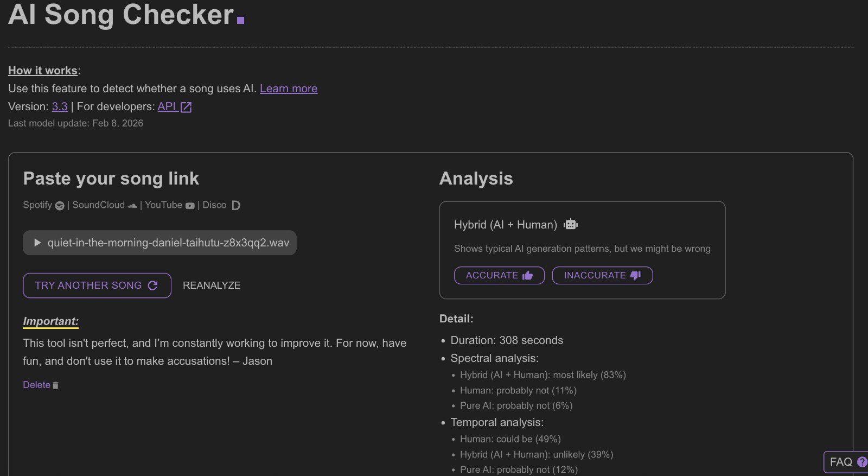Open the 'How it works' link
This screenshot has width=868, height=476.
pyautogui.click(x=43, y=71)
